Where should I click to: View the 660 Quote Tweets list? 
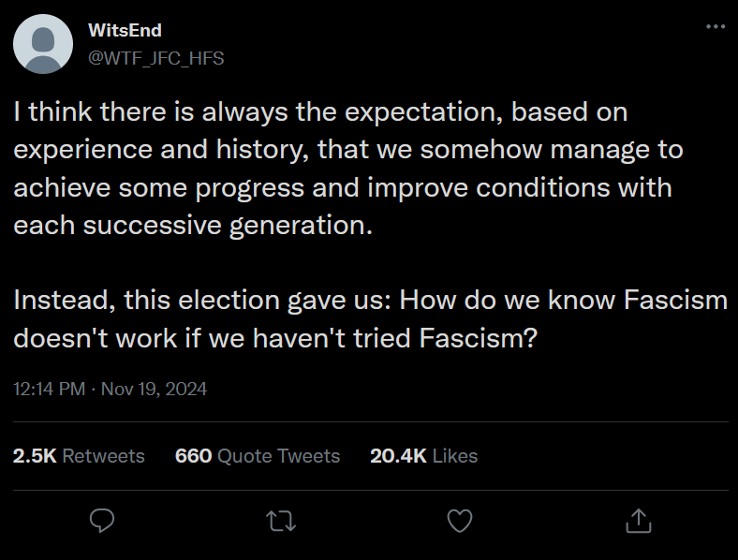(258, 456)
